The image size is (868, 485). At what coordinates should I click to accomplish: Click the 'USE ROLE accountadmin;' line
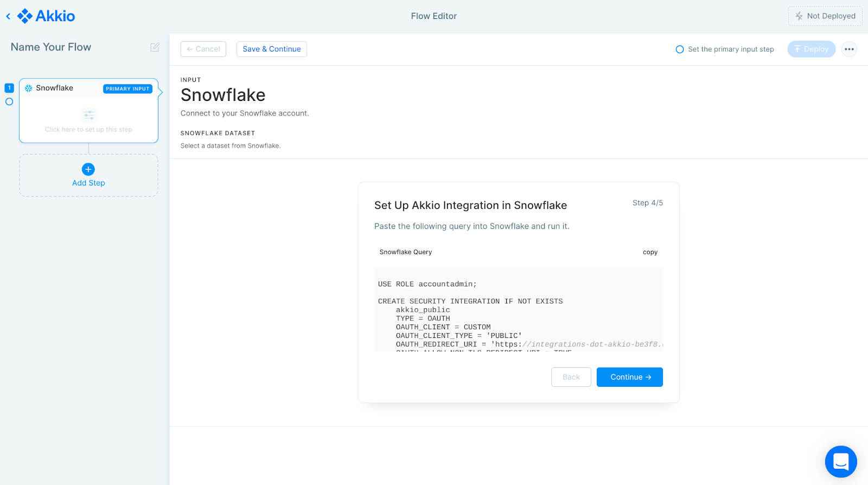[427, 284]
